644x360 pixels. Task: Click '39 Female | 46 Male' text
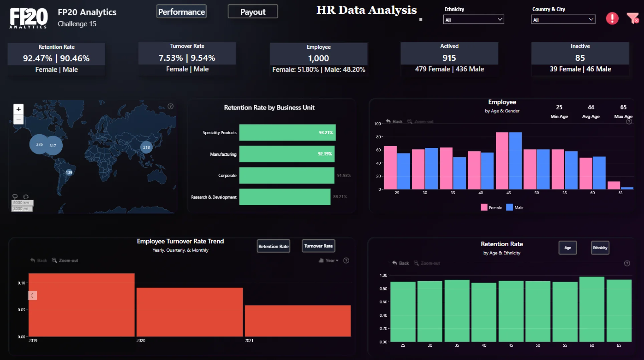pyautogui.click(x=580, y=69)
